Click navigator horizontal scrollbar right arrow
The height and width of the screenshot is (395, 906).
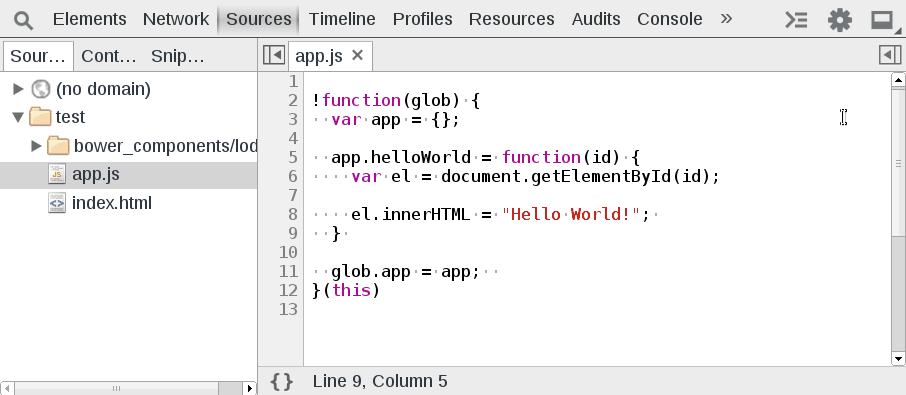click(250, 389)
